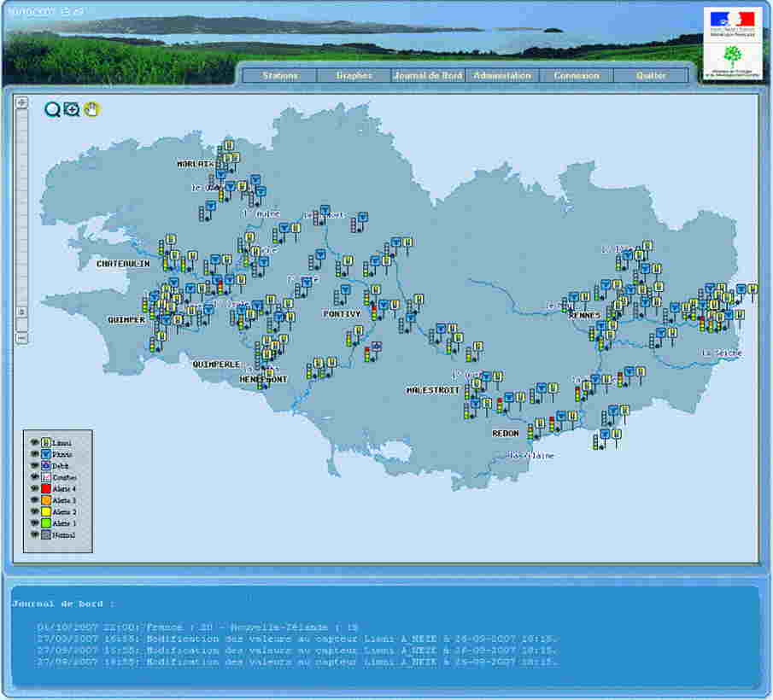Hide the Alerte 1 markers via eye toggle
The width and height of the screenshot is (773, 700).
pos(33,522)
